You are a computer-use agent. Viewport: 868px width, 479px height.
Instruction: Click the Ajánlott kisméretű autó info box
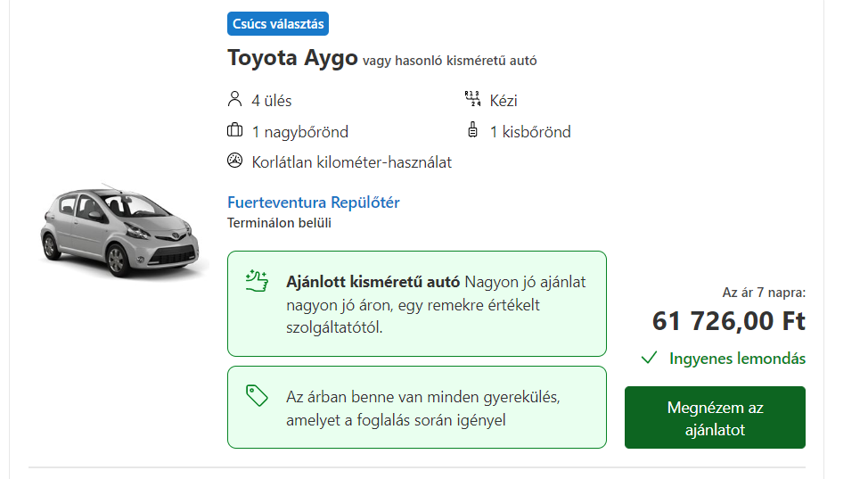coord(417,304)
